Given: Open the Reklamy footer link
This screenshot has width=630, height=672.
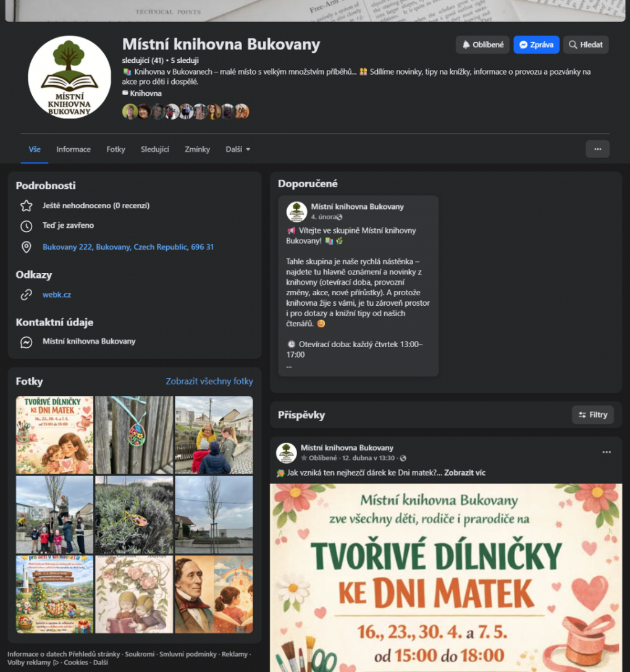Looking at the screenshot, I should click(235, 654).
